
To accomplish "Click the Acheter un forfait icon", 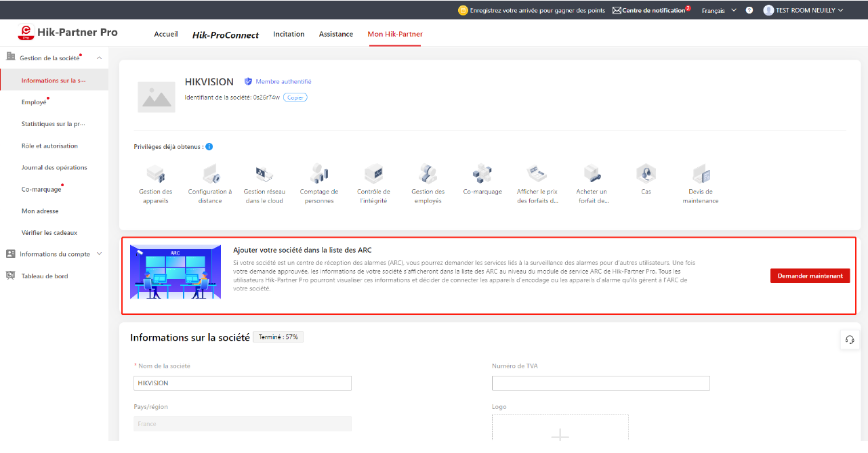I will tap(592, 174).
